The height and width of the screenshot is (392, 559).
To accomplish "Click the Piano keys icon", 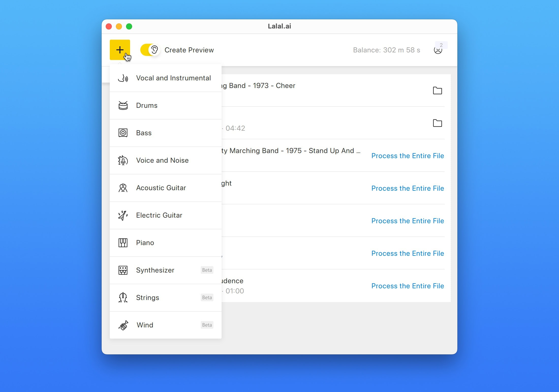I will [x=123, y=243].
